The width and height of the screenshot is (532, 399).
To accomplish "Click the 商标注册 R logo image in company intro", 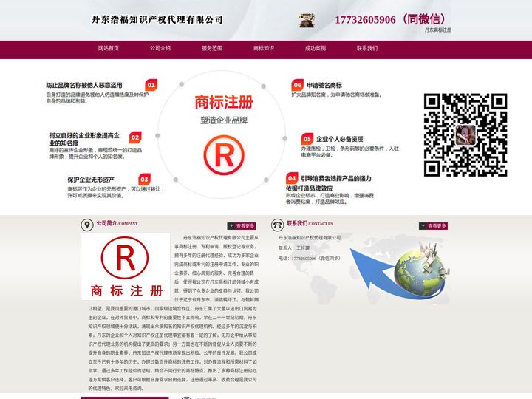I will pos(126,267).
